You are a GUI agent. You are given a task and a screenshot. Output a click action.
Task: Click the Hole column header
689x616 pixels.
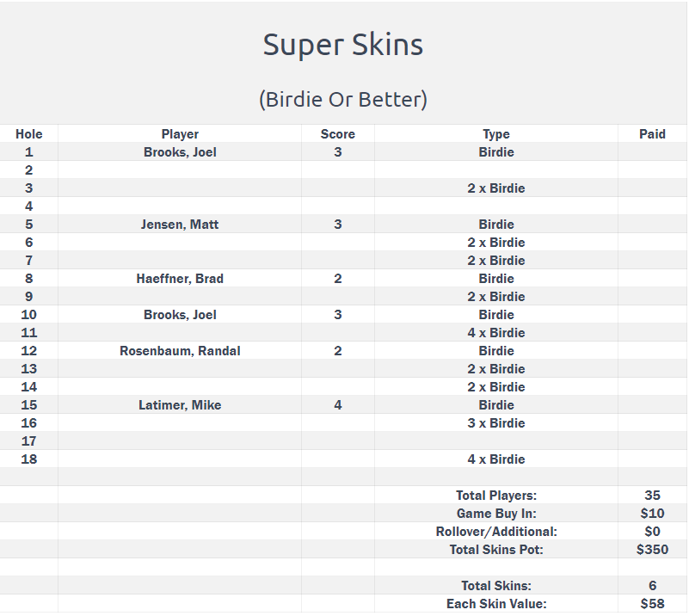(x=29, y=134)
